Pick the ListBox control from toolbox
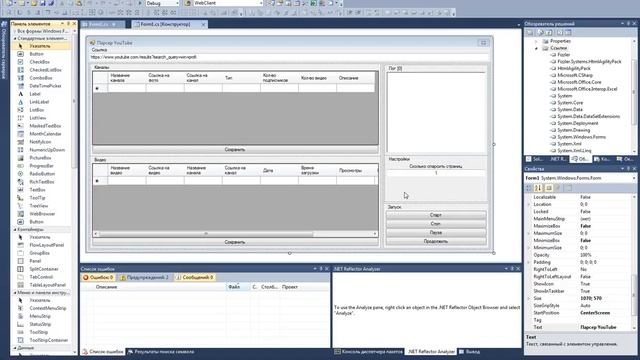The image size is (640, 360). (37, 110)
